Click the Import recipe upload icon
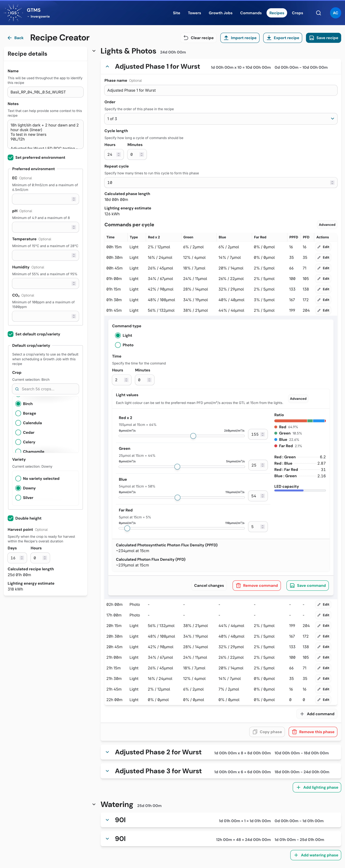Image resolution: width=345 pixels, height=868 pixels. tap(226, 38)
